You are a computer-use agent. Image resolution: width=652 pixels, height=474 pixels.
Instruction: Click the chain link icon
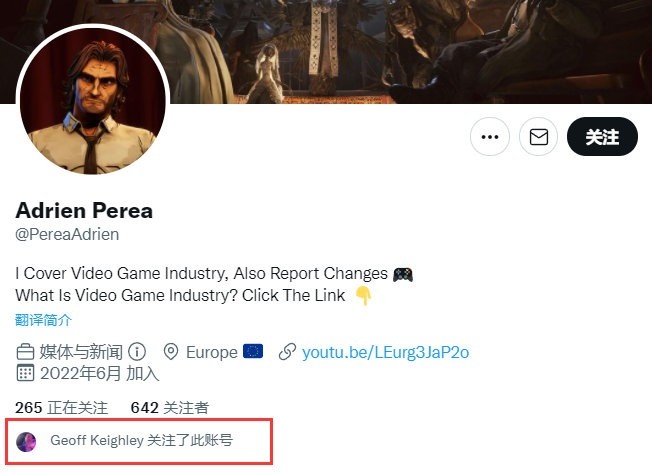point(287,352)
